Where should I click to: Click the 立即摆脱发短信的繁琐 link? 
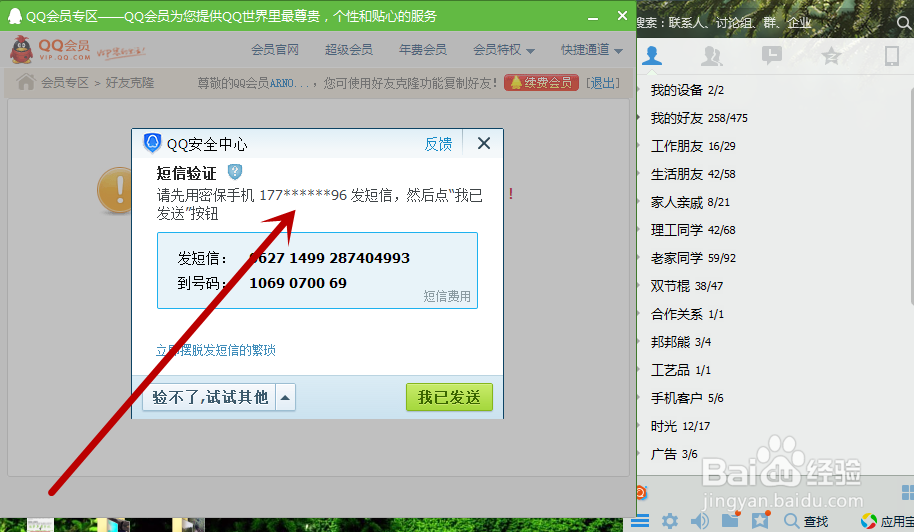point(216,350)
